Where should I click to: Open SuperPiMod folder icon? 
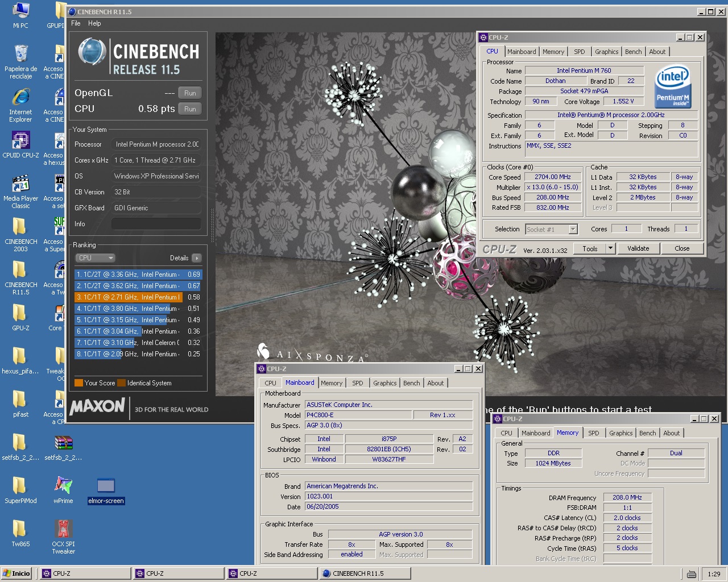tap(20, 490)
